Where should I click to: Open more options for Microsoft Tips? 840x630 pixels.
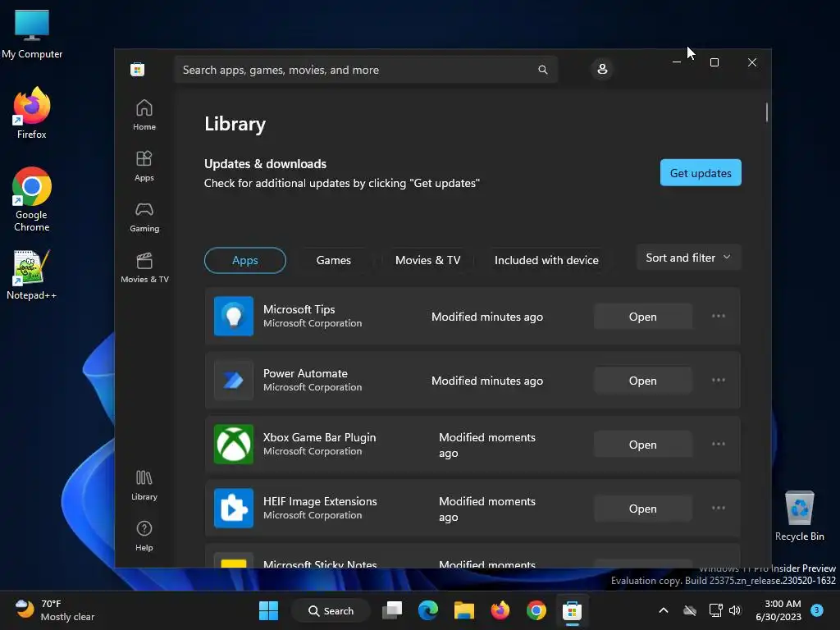pyautogui.click(x=719, y=316)
